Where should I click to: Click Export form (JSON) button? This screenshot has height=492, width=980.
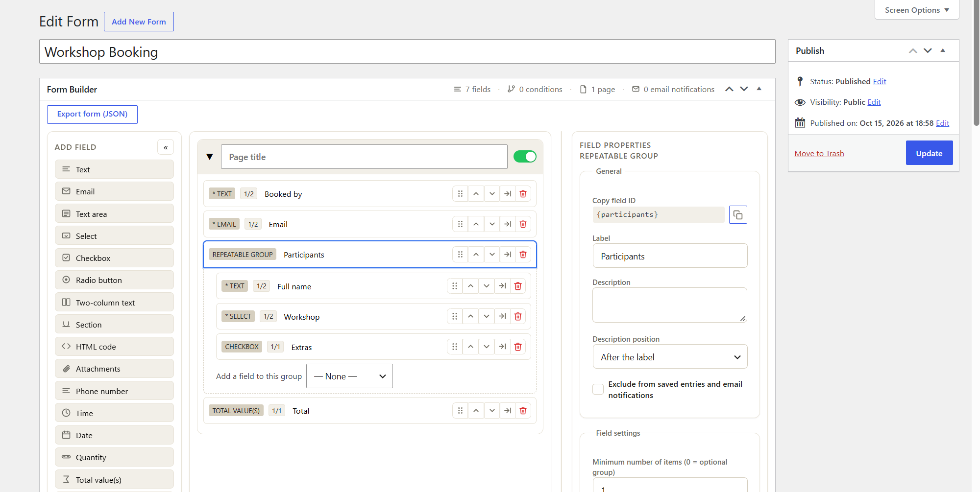[x=92, y=114]
